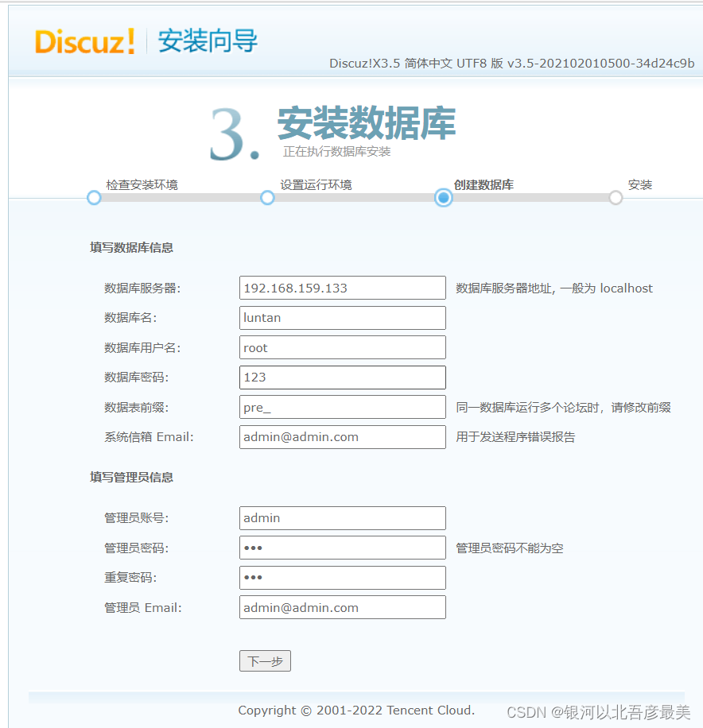Image resolution: width=703 pixels, height=728 pixels.
Task: Click the 数据库名: label
Action: [130, 318]
